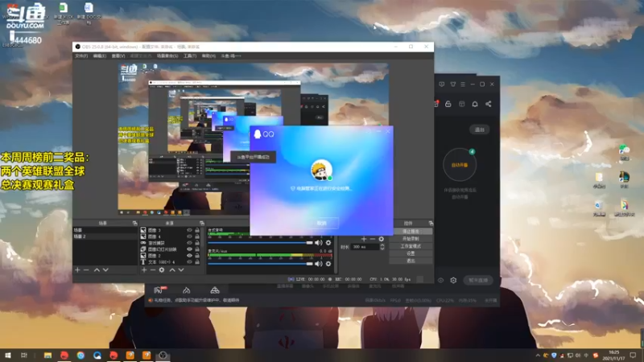Screen dimensions: 644x362
Task: Toggle visibility of source 图像 3
Action: pyautogui.click(x=189, y=230)
